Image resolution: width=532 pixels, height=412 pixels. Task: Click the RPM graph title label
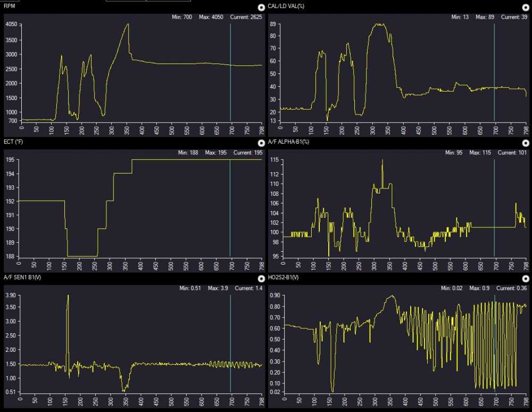pos(10,6)
